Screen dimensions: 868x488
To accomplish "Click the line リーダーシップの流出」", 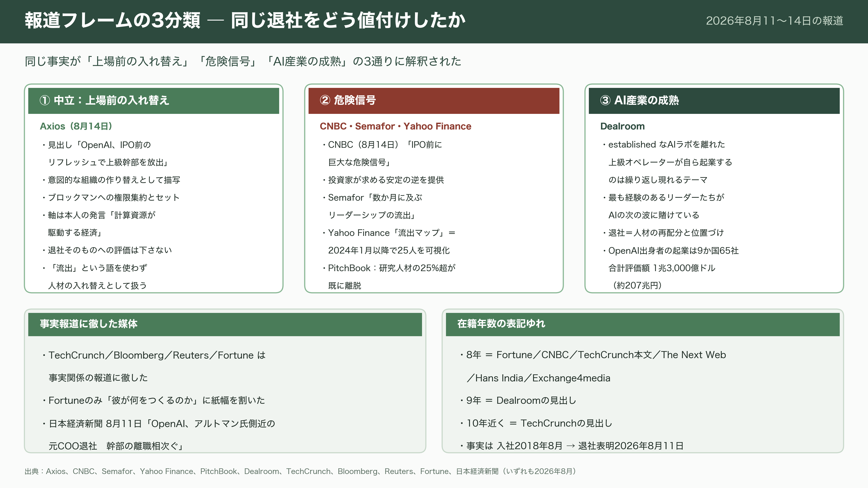I will click(x=372, y=215).
